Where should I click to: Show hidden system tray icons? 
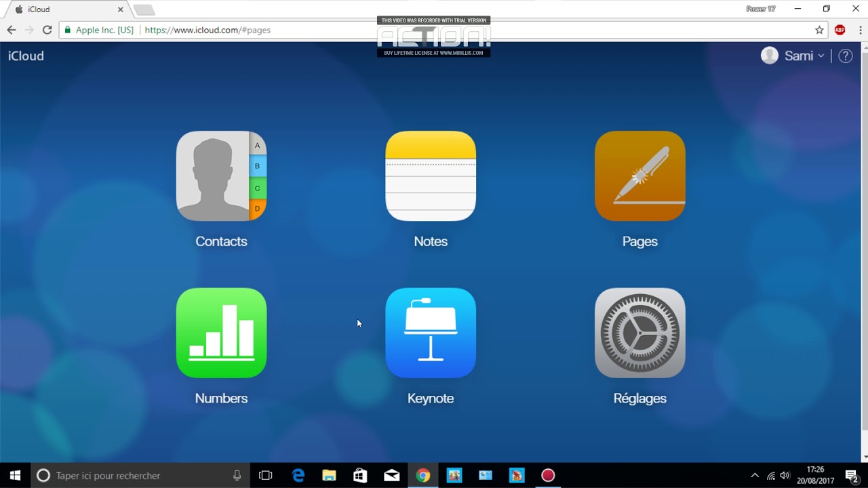[x=755, y=475]
